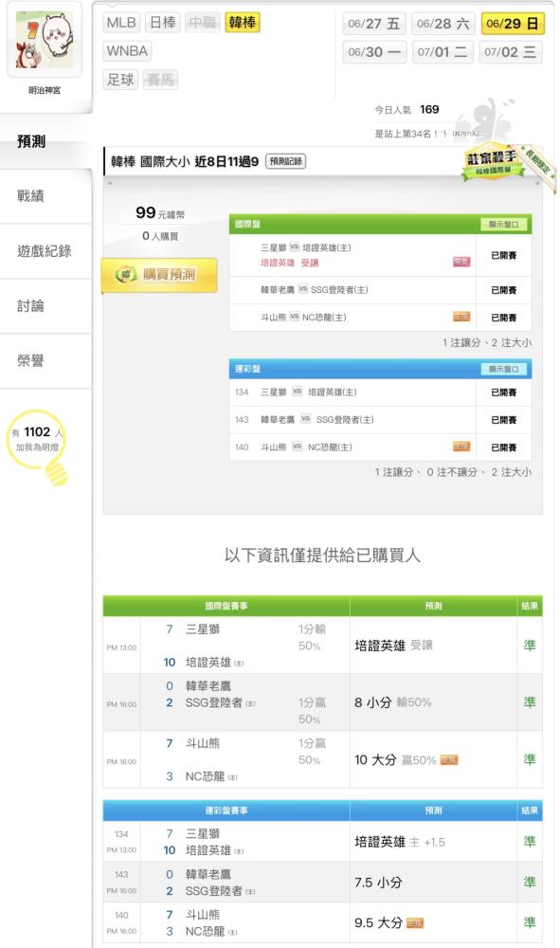
Task: Click orange tag beside 9.5 大分 prediction
Action: [x=415, y=923]
